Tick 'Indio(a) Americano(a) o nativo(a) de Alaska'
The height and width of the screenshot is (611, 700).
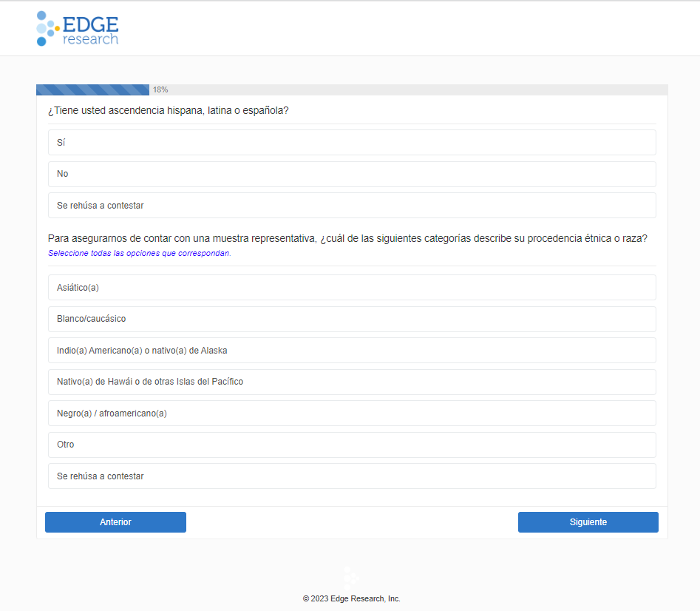(x=352, y=351)
